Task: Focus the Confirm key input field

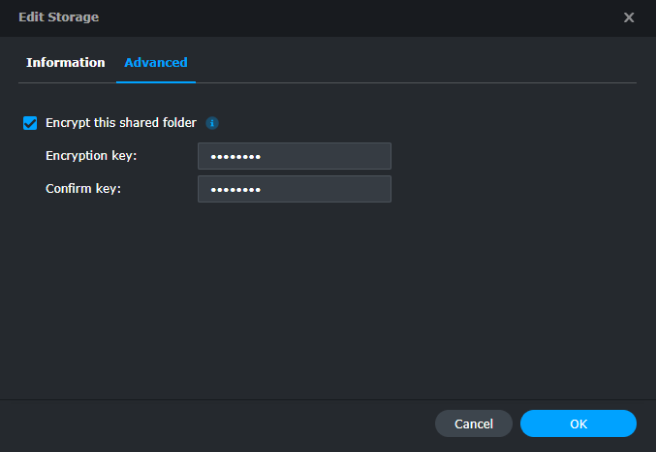Action: coord(294,189)
